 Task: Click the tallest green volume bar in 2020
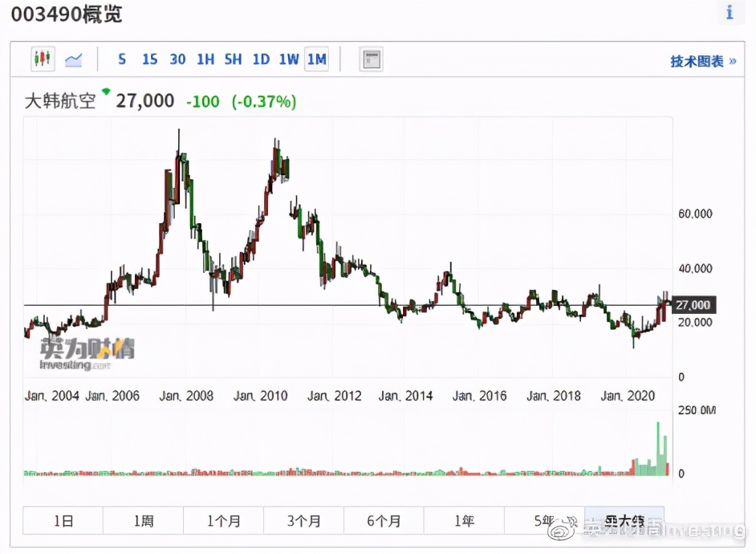[658, 449]
